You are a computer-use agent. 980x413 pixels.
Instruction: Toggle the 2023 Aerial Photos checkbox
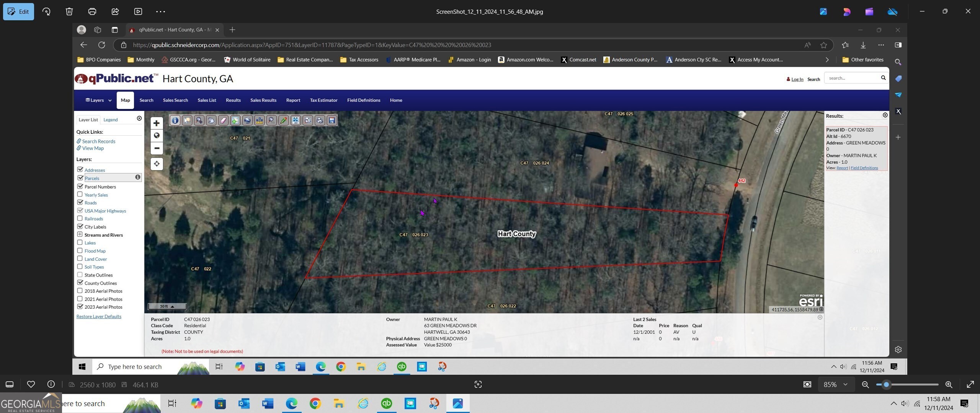pos(80,307)
